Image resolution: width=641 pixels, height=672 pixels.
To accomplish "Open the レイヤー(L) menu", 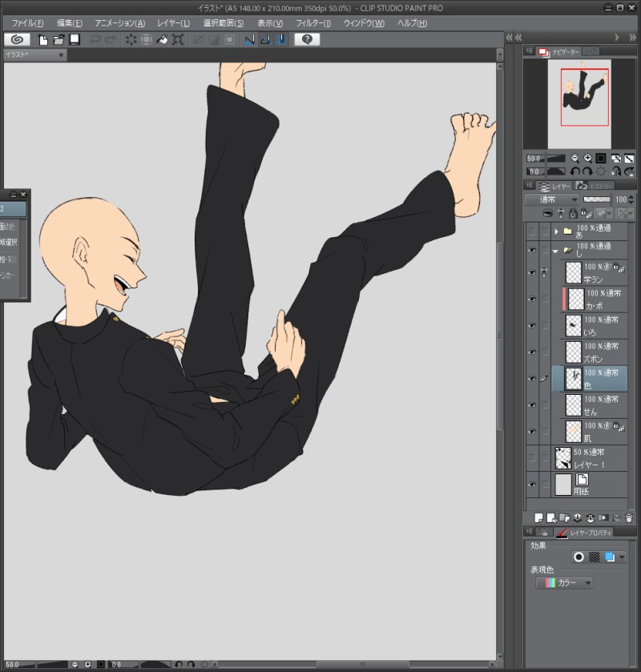I will 173,23.
